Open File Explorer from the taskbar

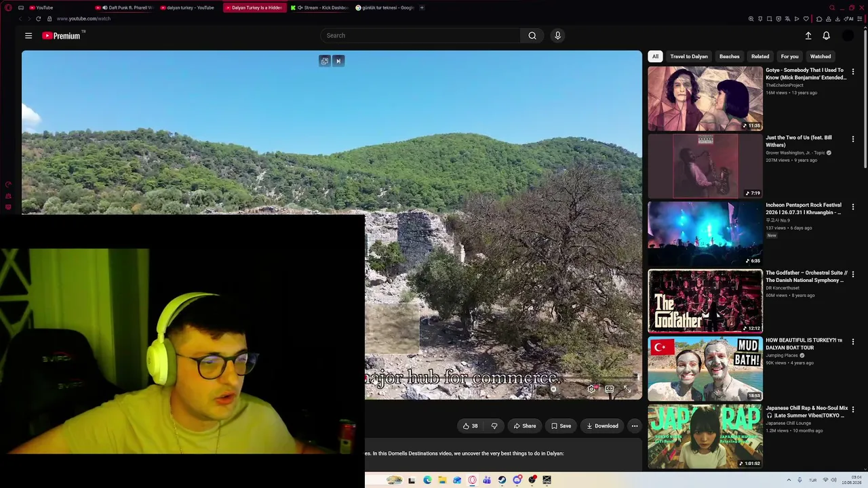pyautogui.click(x=442, y=481)
